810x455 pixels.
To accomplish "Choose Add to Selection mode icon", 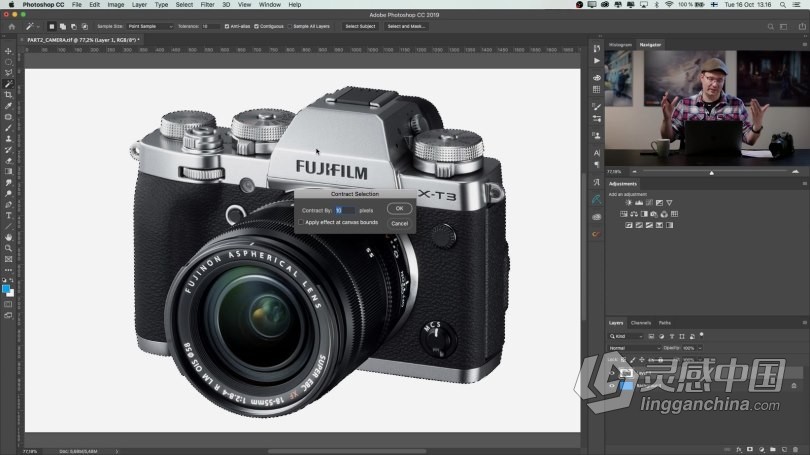I will coord(63,26).
